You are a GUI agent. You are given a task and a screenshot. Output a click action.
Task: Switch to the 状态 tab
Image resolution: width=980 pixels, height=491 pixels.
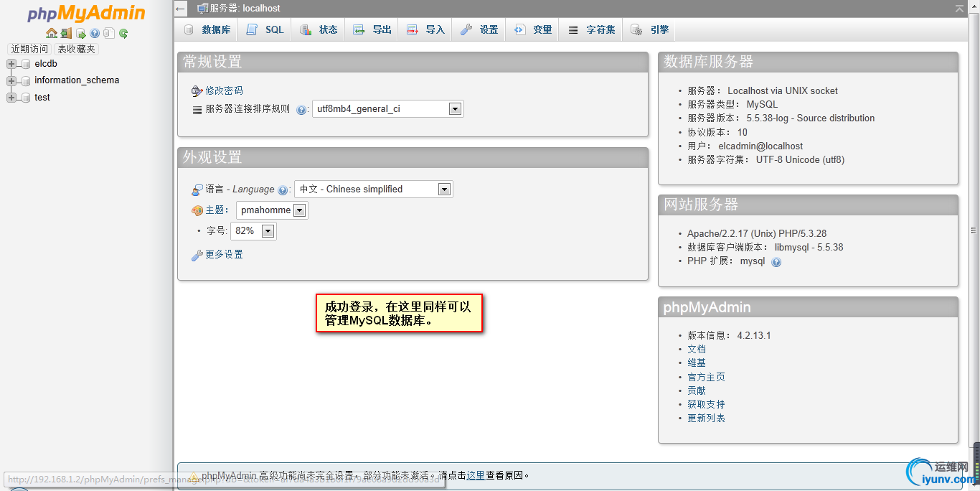point(319,29)
